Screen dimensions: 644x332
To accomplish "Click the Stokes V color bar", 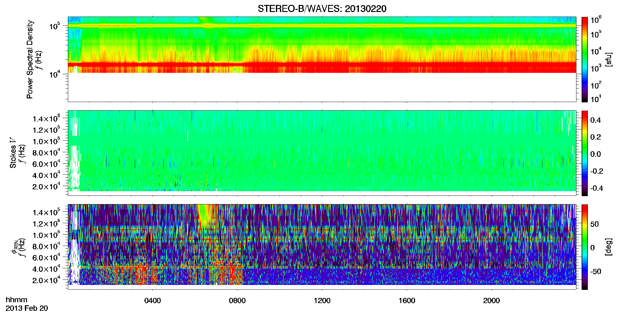I will (584, 153).
